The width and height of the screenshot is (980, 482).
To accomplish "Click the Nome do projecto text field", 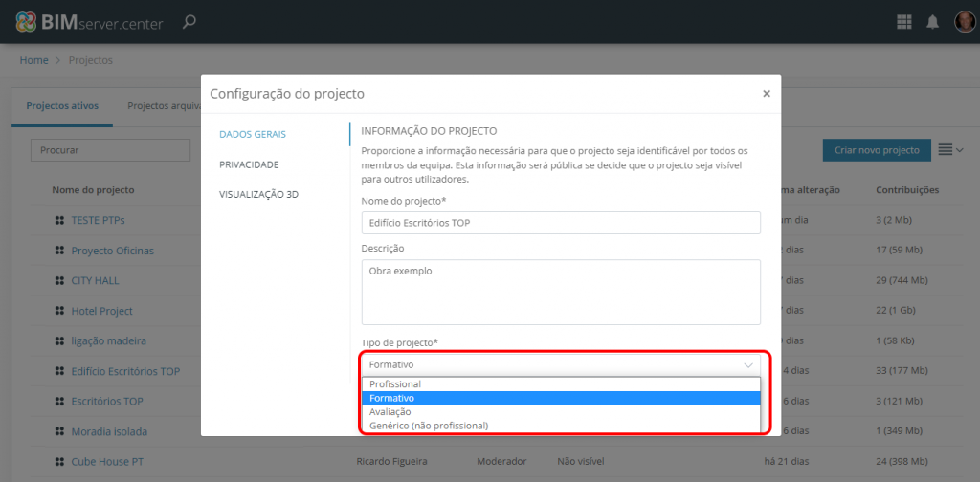I will pos(560,223).
